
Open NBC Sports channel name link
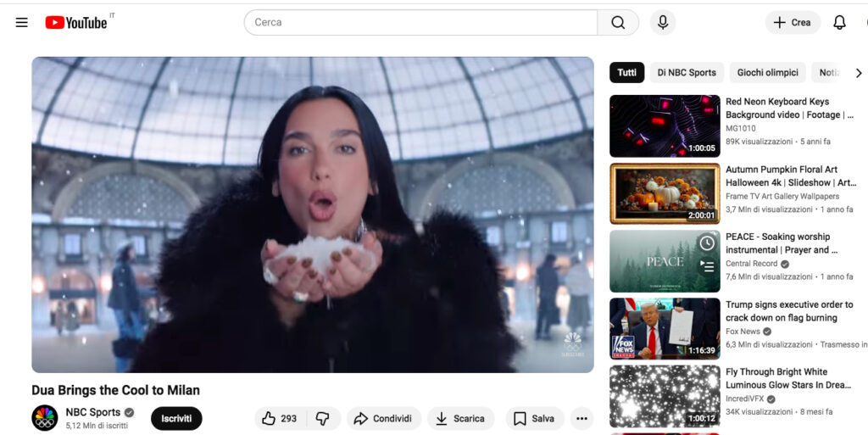[x=93, y=412]
